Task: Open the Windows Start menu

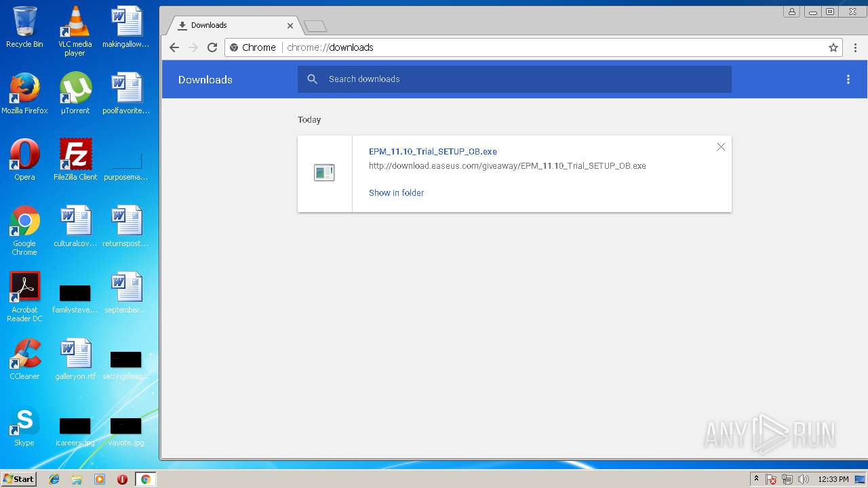Action: coord(18,479)
